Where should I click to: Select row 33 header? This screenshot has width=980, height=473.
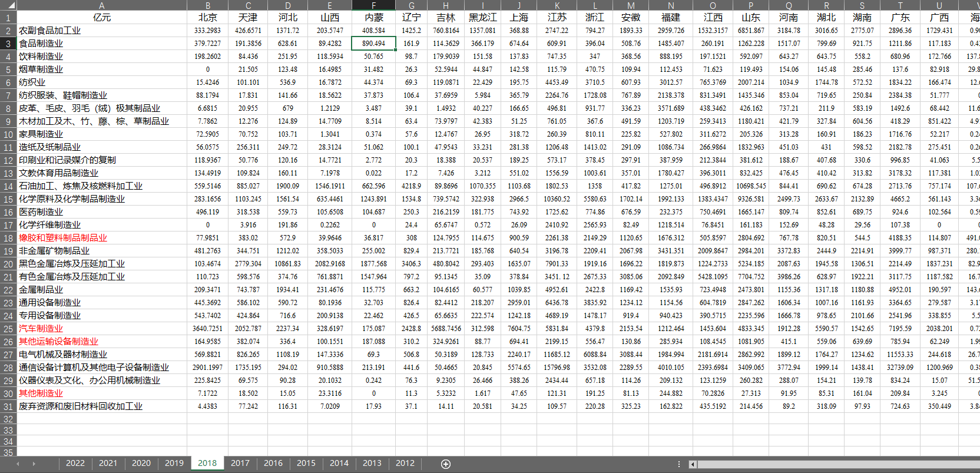coord(8,431)
